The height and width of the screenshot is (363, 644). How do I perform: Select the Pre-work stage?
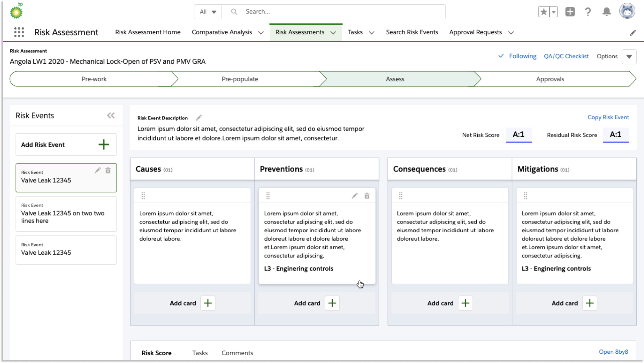click(x=94, y=79)
